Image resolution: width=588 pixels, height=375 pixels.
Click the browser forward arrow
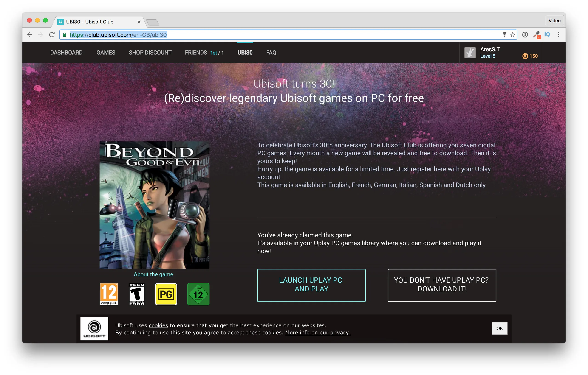[x=40, y=35]
